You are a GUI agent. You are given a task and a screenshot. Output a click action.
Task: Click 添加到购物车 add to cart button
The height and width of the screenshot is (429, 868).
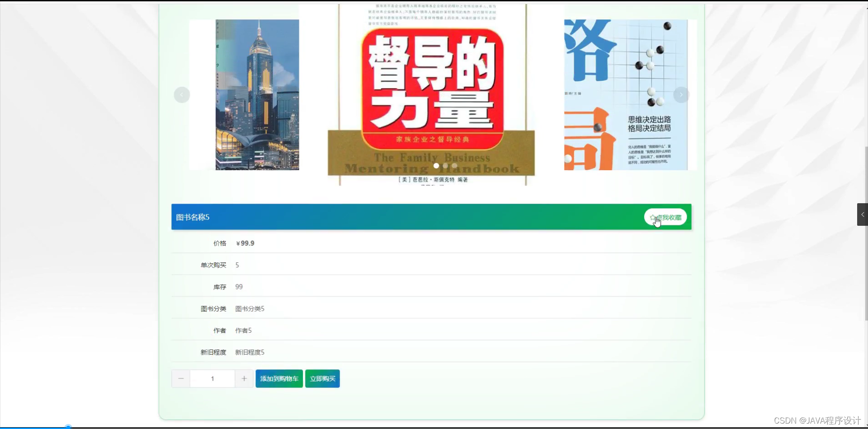279,378
